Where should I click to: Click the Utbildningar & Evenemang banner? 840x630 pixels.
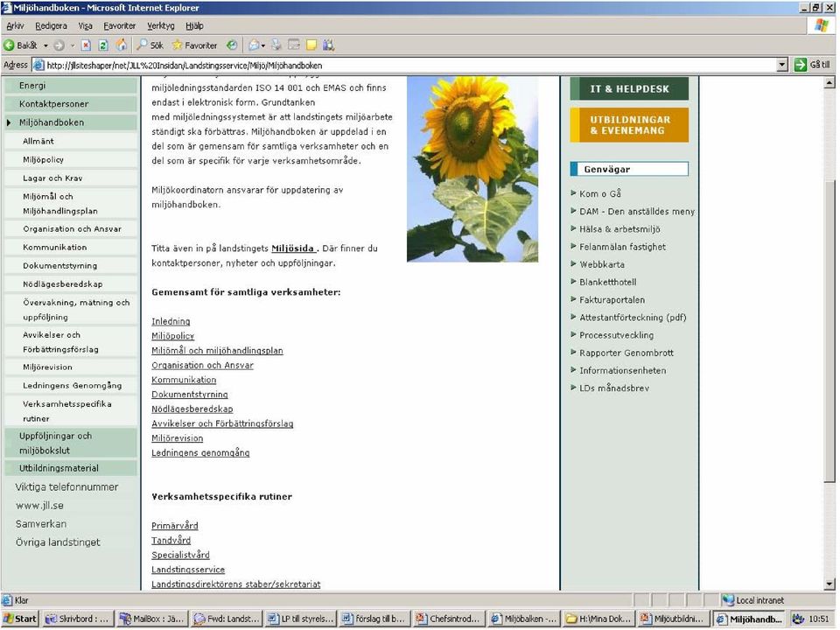(629, 125)
